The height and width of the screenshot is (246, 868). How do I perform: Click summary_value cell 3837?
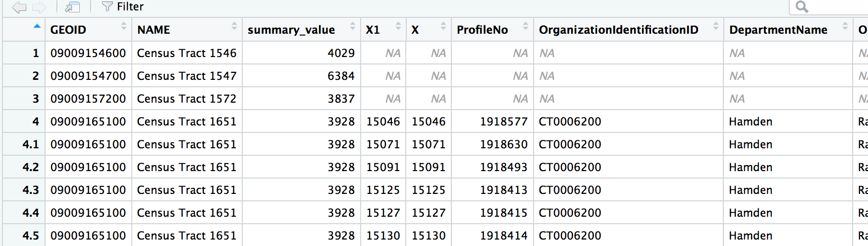(x=341, y=99)
